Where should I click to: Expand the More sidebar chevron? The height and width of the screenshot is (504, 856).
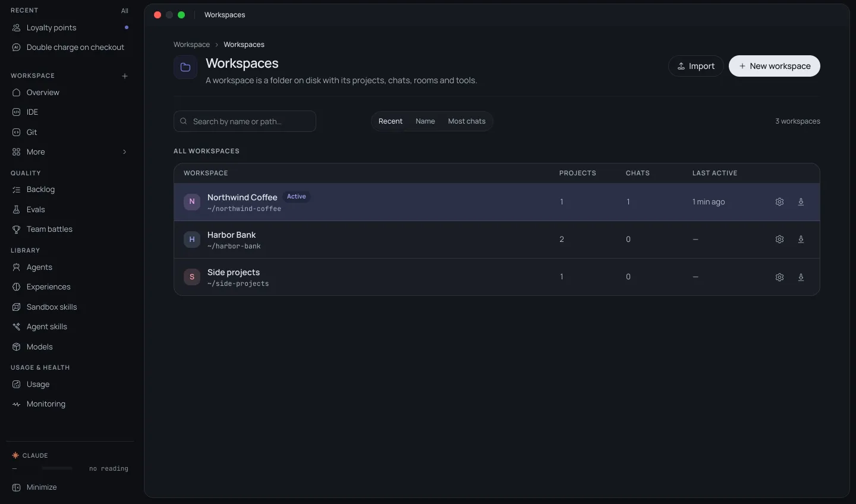[x=125, y=152]
